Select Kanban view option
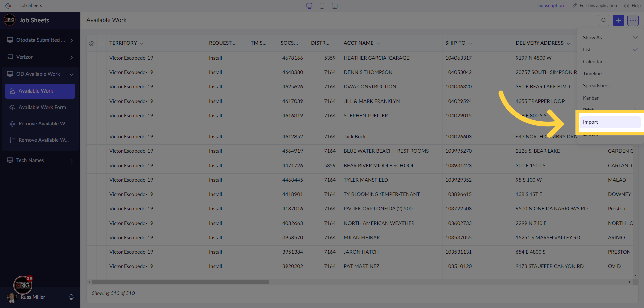644x308 pixels. click(610, 98)
